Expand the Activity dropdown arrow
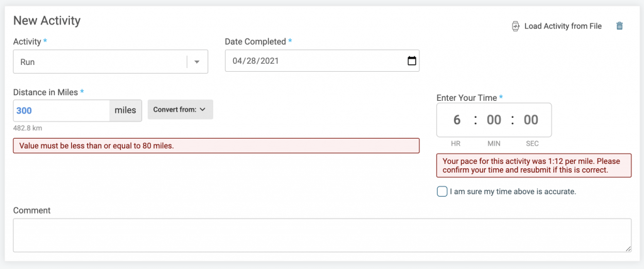 [197, 62]
